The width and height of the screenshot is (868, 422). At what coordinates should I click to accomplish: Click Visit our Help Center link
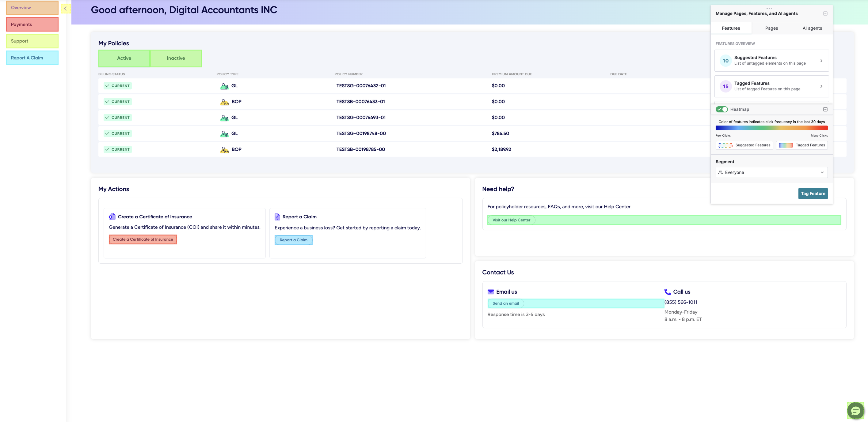tap(511, 220)
